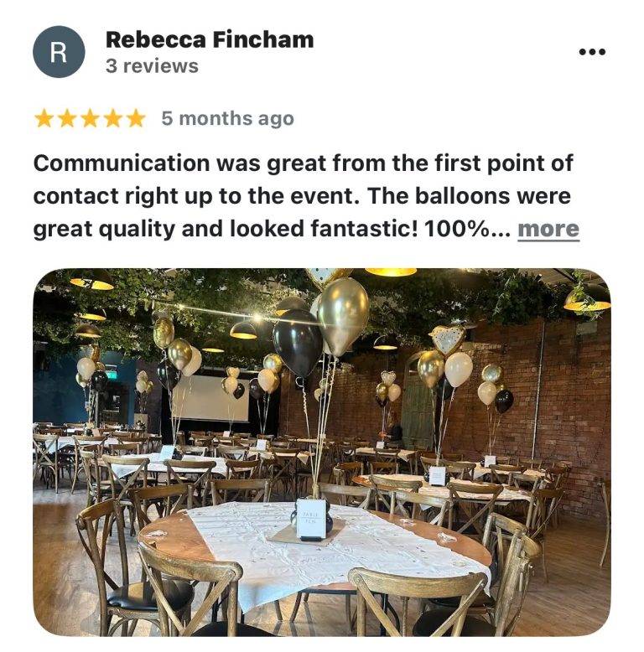
Task: Click the "Communication was great" first line
Action: pos(303,163)
